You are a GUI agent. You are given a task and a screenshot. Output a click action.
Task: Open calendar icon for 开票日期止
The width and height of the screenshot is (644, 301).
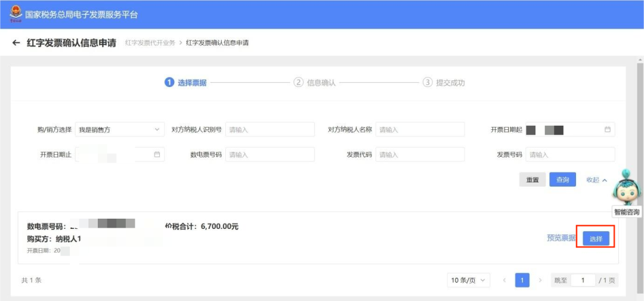click(157, 154)
